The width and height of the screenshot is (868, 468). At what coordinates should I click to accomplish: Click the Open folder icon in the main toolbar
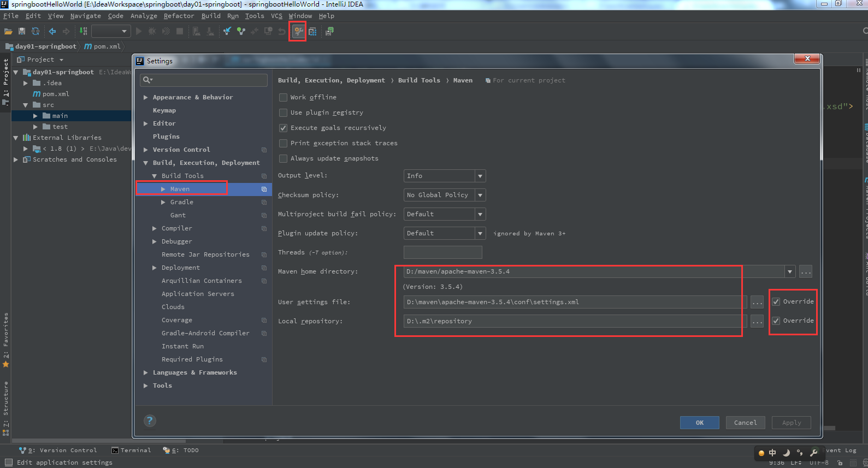8,32
